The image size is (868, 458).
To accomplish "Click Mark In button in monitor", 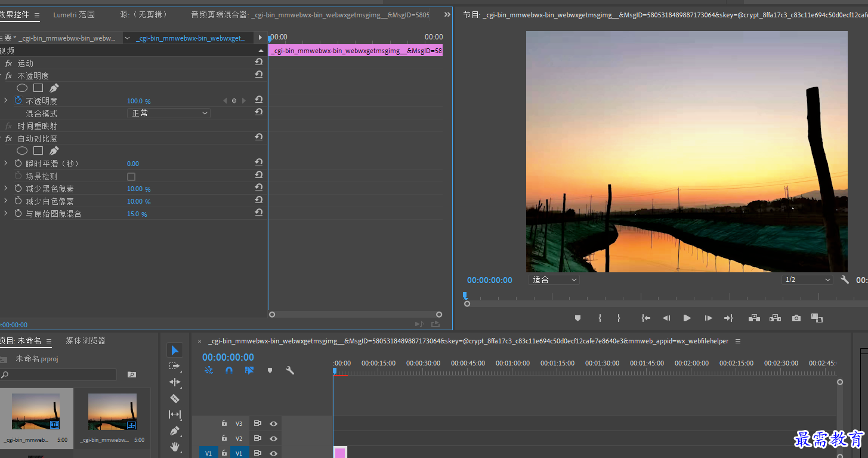I will pos(600,318).
